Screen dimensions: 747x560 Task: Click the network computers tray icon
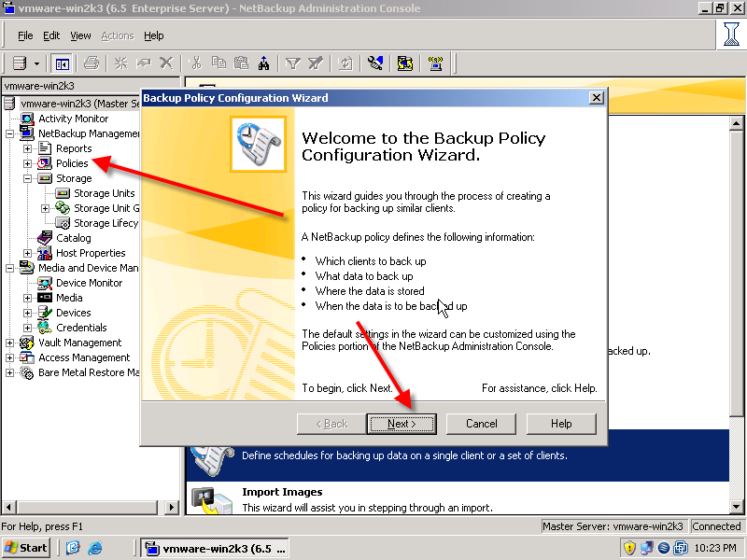point(646,548)
